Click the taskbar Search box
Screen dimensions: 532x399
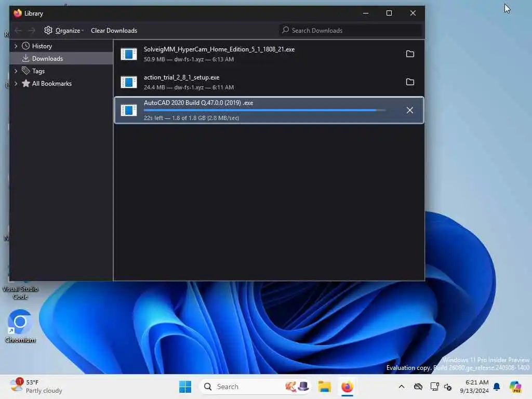click(255, 387)
